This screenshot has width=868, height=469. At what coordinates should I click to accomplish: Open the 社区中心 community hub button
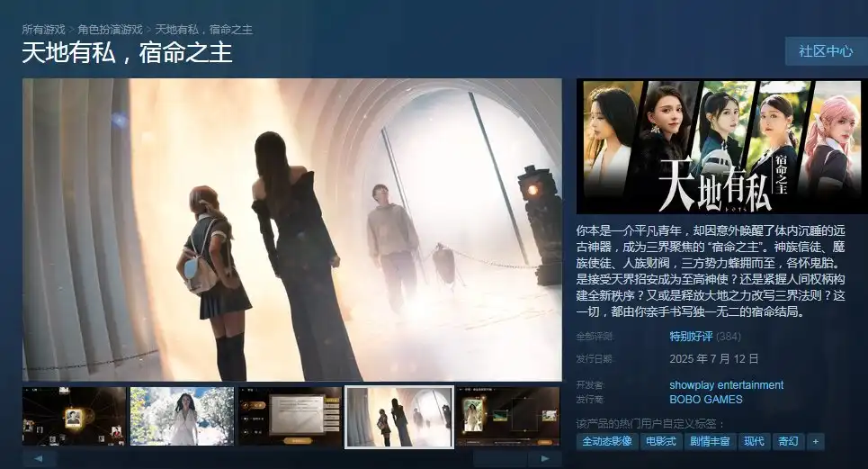[826, 51]
